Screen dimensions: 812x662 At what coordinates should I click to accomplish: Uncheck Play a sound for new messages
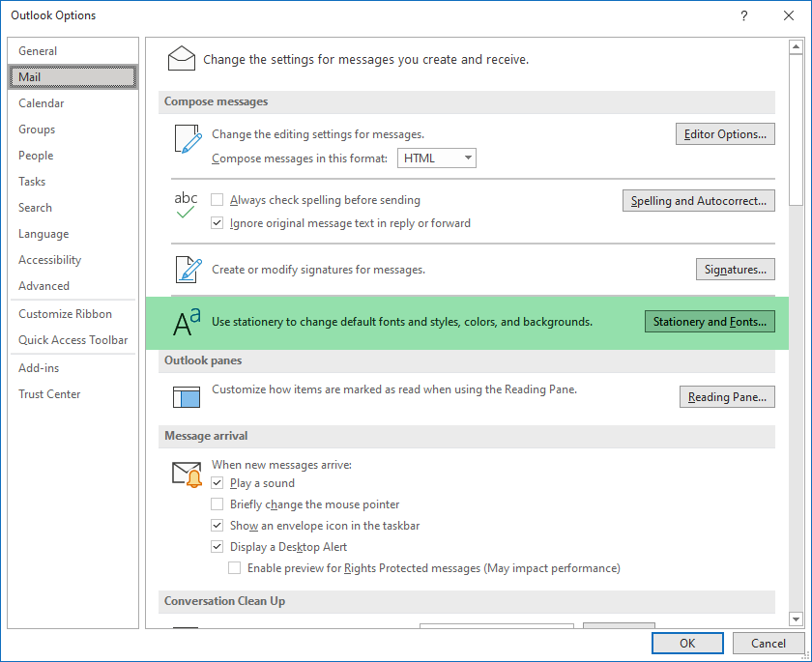217,483
